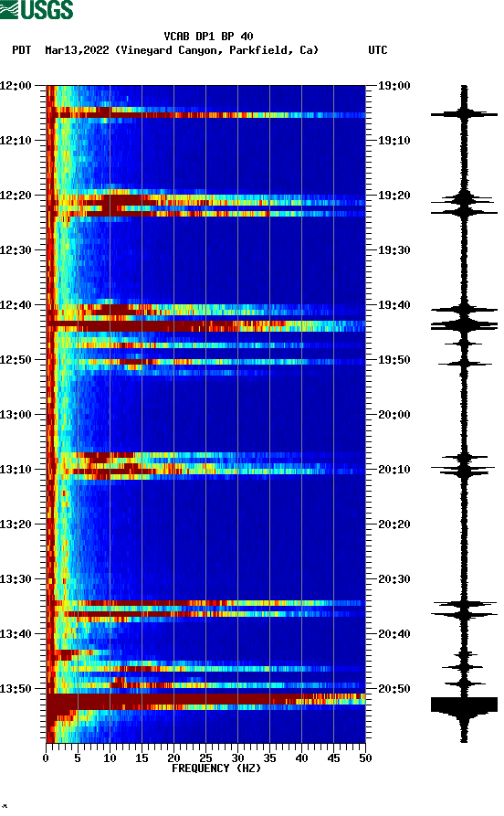504x816 pixels.
Task: Click the date text "Mar13,2022"
Action: pyautogui.click(x=77, y=50)
